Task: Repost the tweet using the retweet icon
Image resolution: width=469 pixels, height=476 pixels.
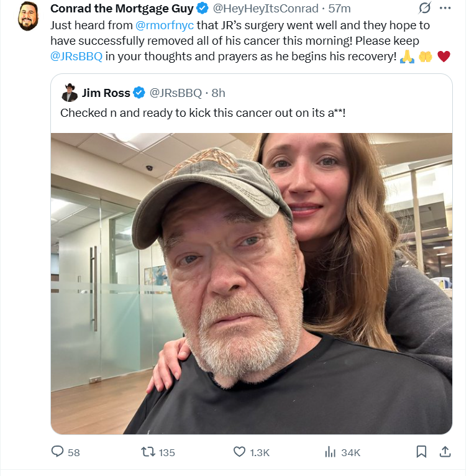Action: tap(148, 452)
